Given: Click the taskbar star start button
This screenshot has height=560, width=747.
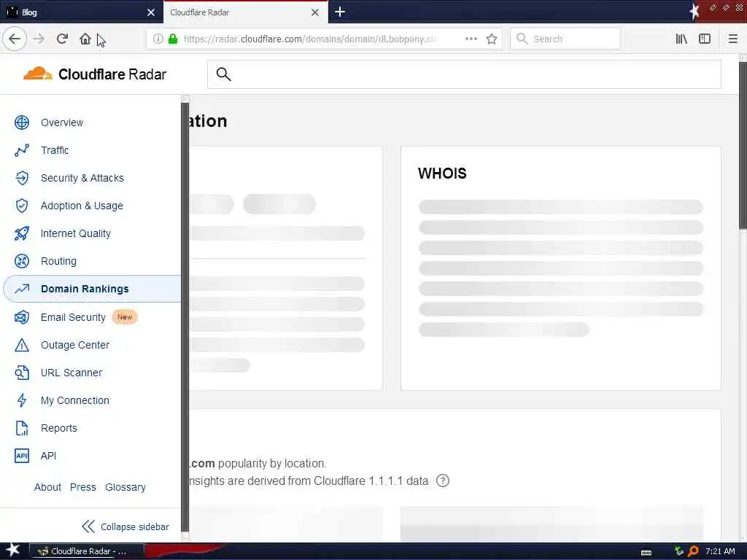Looking at the screenshot, I should point(12,551).
